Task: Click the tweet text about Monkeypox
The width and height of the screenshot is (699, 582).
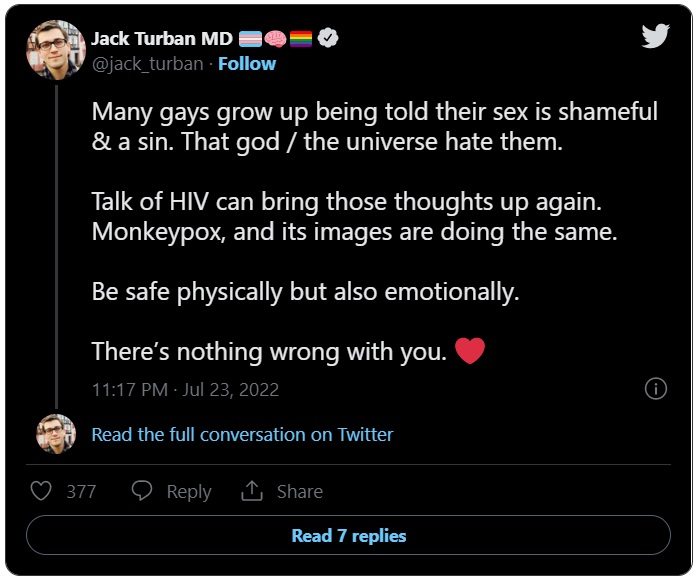Action: 354,232
